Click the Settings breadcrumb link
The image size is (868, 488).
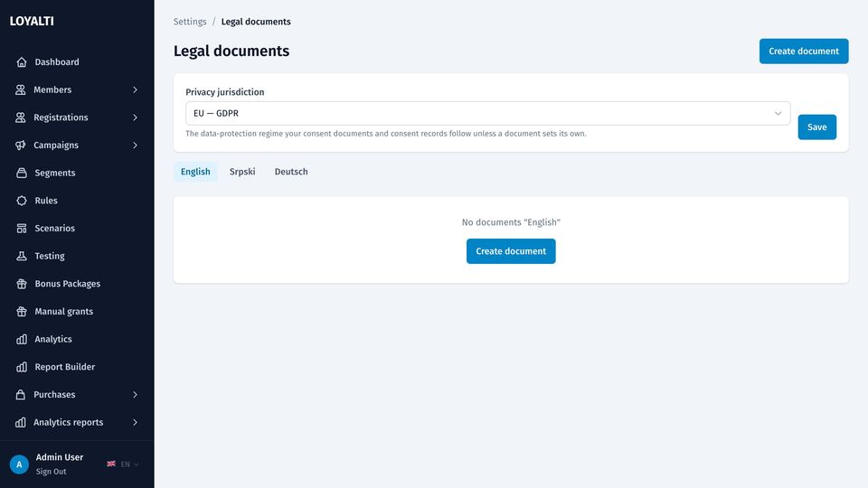point(190,22)
